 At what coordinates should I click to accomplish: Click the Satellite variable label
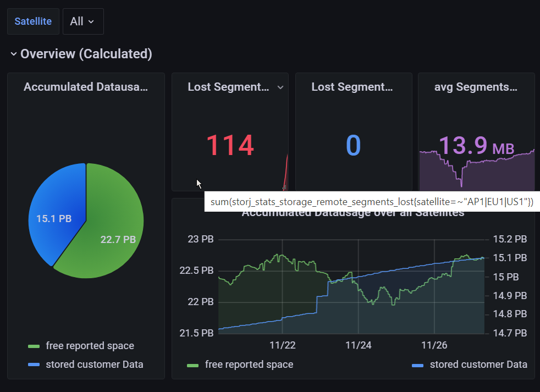pyautogui.click(x=33, y=21)
